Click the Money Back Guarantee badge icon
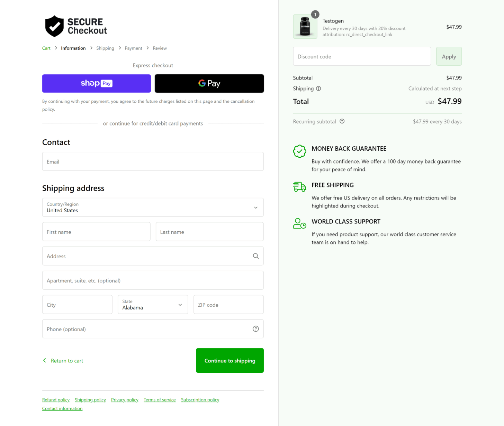 coord(299,151)
